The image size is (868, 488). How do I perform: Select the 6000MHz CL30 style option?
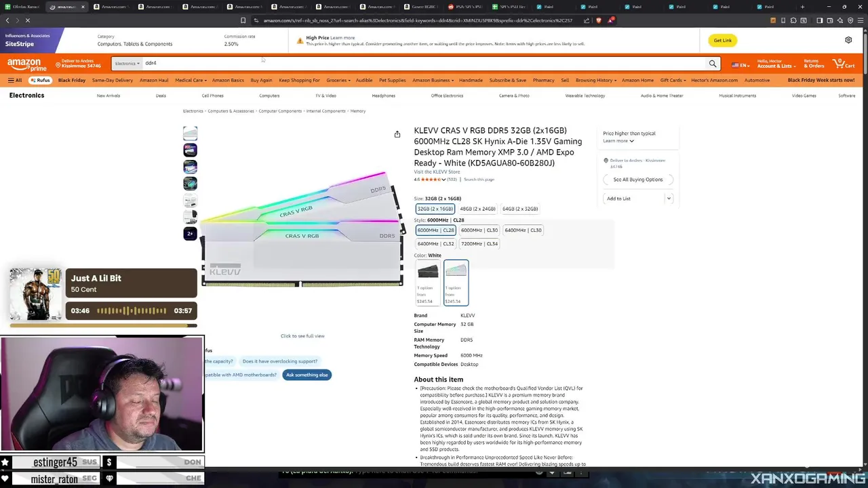pyautogui.click(x=479, y=230)
